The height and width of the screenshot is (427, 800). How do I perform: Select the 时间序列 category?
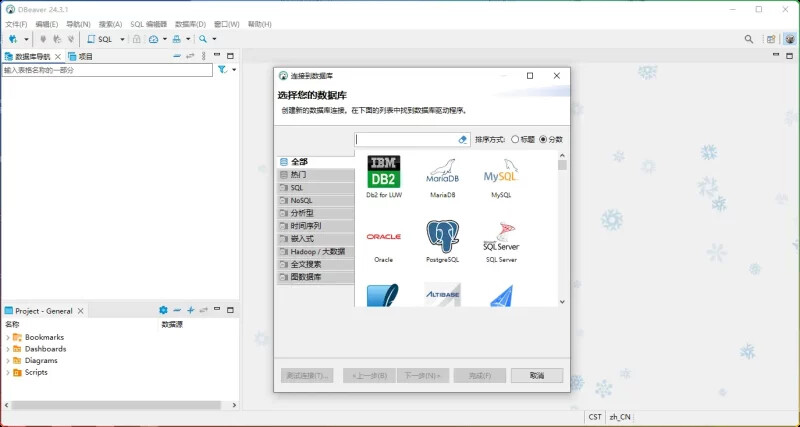(315, 226)
